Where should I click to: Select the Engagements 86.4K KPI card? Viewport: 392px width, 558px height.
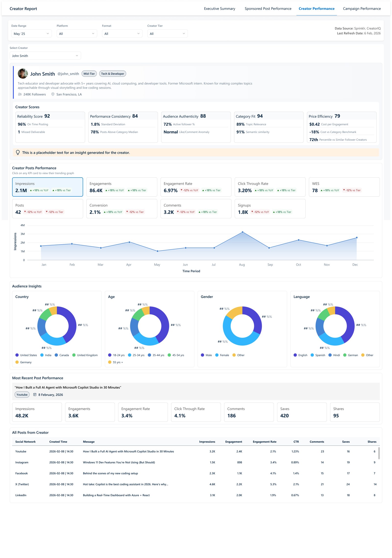pos(122,187)
